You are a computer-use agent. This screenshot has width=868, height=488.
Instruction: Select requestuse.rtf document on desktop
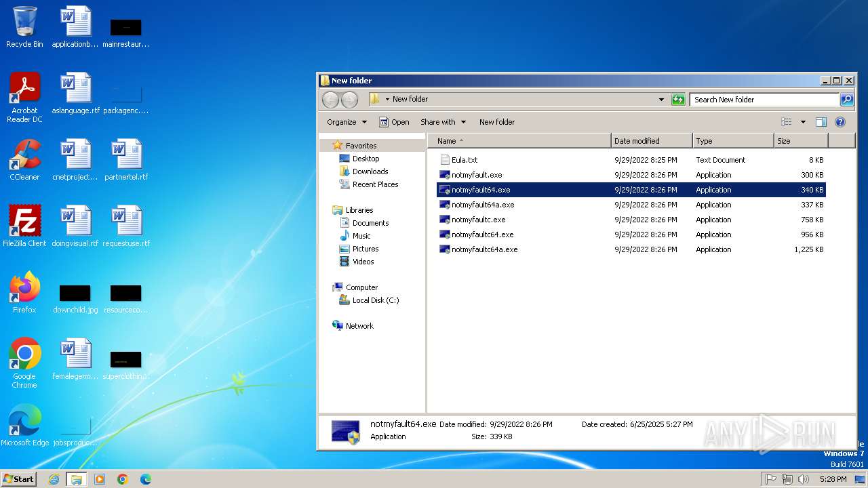[x=126, y=226]
